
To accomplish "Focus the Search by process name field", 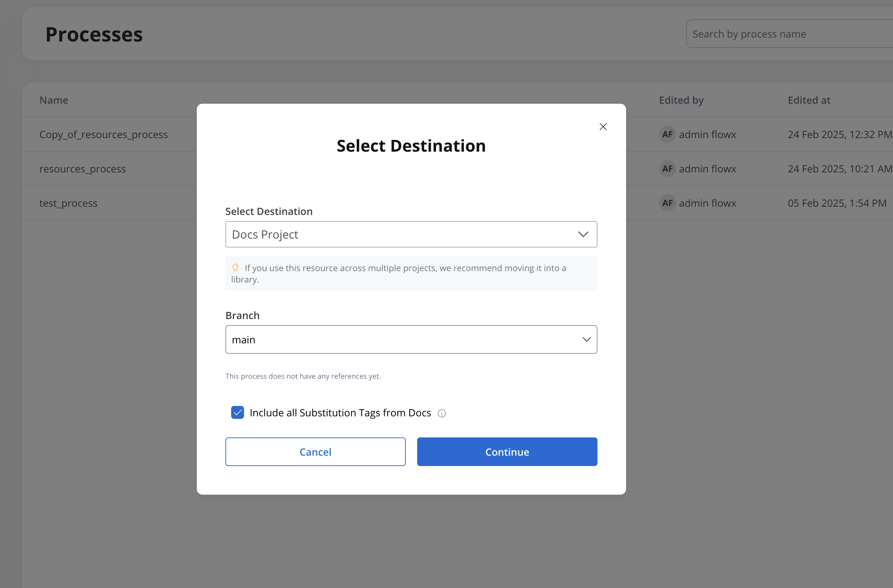I will (790, 34).
